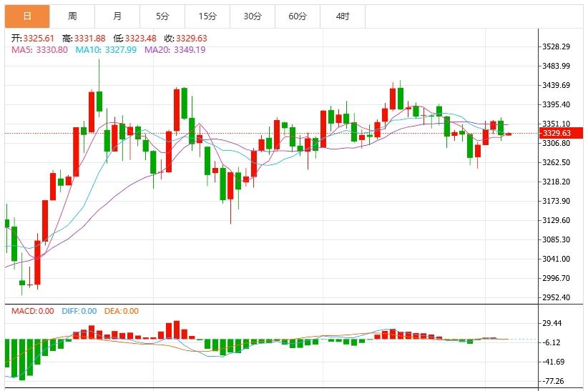
Task: Click the 3528.29 top price axis label
Action: tap(556, 47)
